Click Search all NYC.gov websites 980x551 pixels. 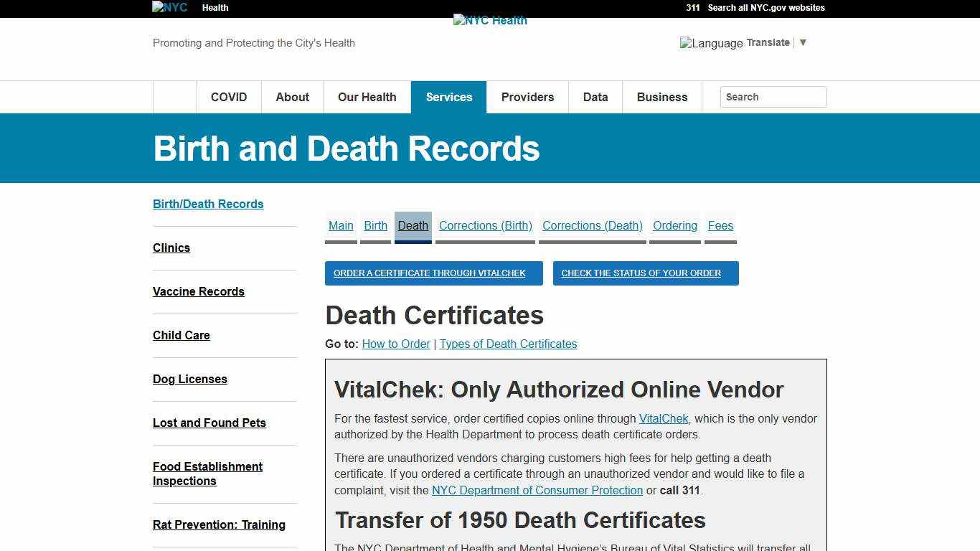pyautogui.click(x=765, y=7)
